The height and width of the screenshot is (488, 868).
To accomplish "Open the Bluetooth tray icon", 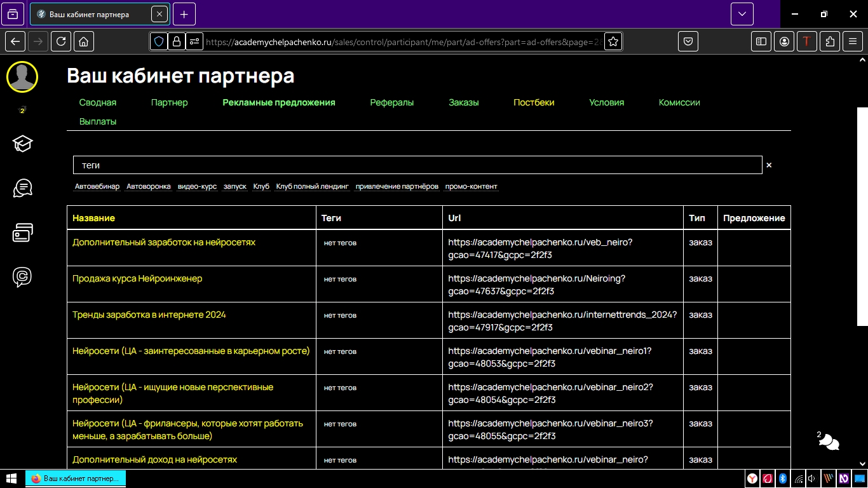I will point(783,478).
